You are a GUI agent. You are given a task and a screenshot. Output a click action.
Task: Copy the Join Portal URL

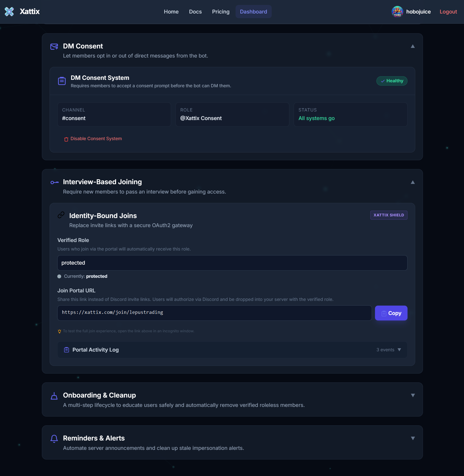point(391,313)
